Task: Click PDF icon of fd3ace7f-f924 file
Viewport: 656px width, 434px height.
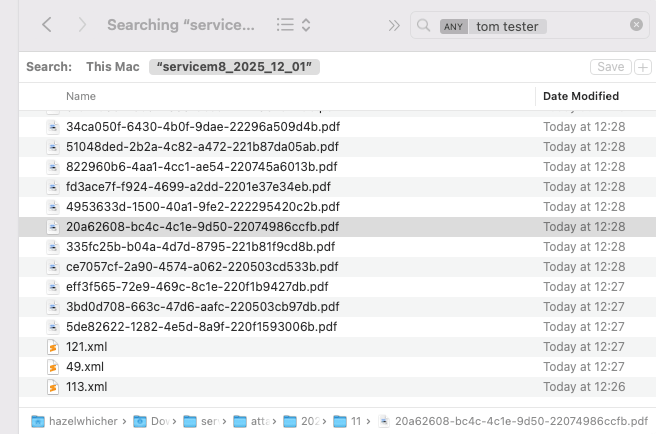Action: click(x=54, y=187)
